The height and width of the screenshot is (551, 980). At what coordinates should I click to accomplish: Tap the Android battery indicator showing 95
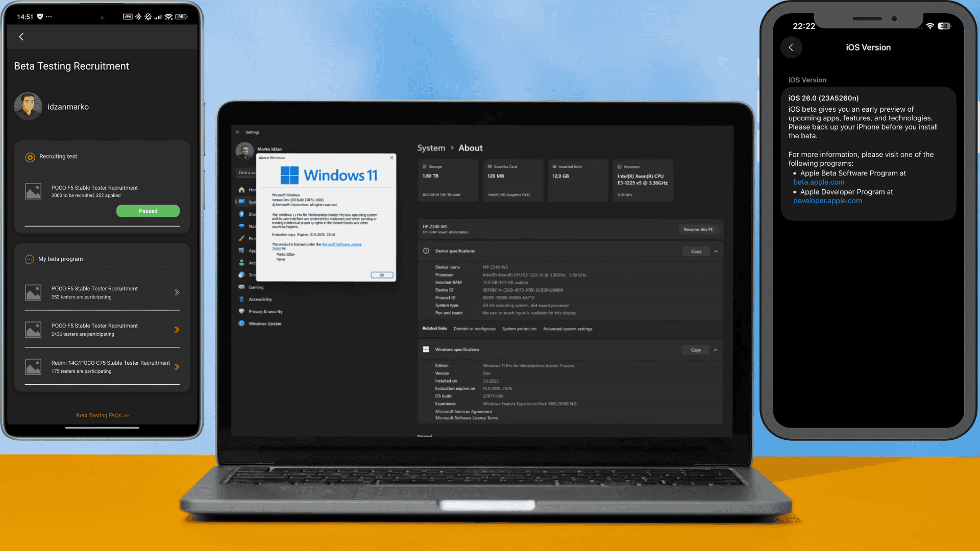(181, 17)
